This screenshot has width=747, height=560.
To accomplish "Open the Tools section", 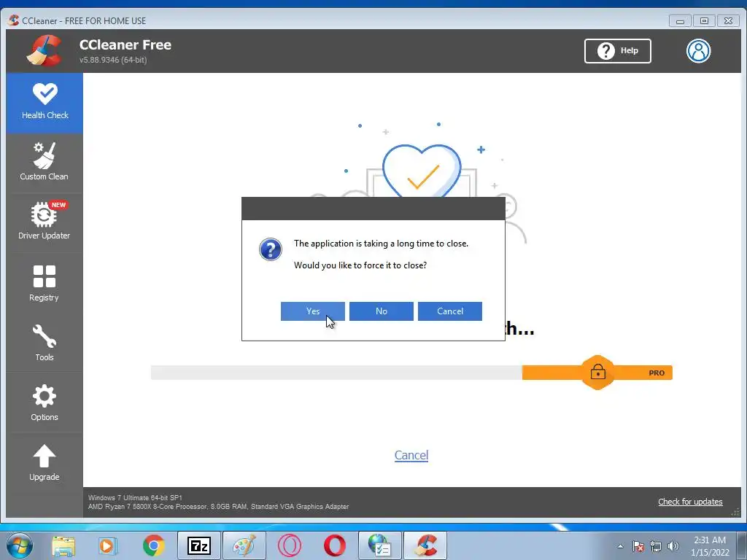I will point(44,343).
